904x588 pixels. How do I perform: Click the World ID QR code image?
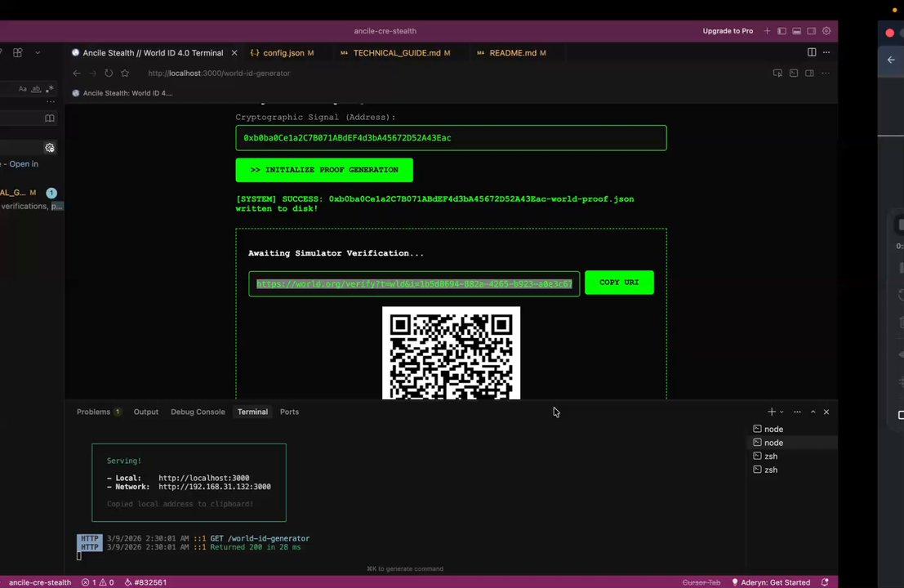pyautogui.click(x=451, y=353)
